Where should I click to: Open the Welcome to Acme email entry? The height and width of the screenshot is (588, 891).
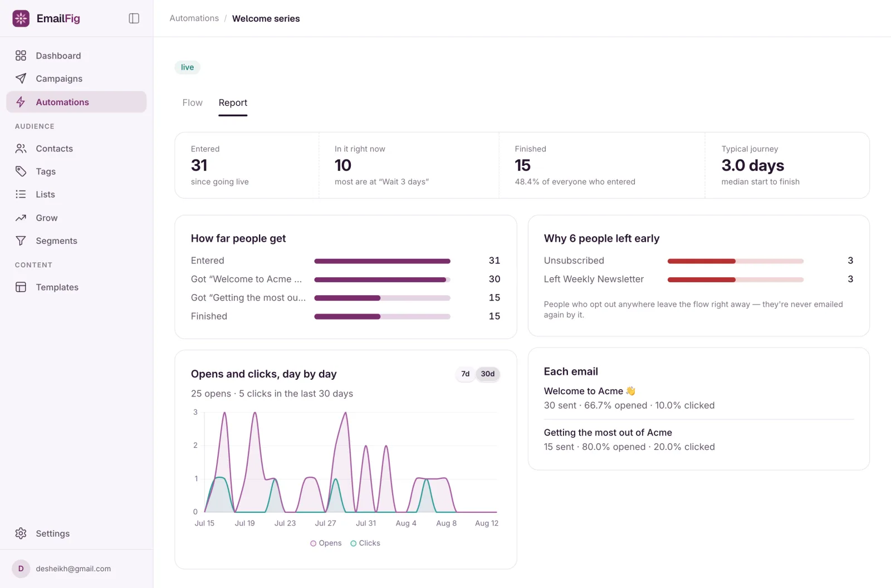click(x=699, y=398)
